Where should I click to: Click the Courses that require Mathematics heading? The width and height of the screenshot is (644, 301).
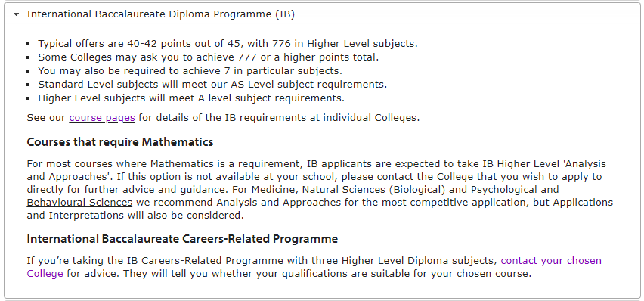(x=120, y=142)
